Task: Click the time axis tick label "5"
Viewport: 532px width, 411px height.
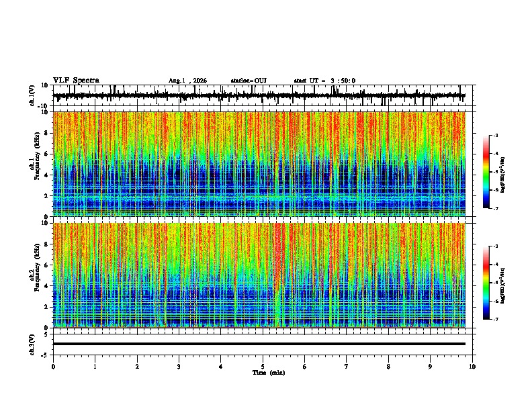Action: pyautogui.click(x=263, y=367)
